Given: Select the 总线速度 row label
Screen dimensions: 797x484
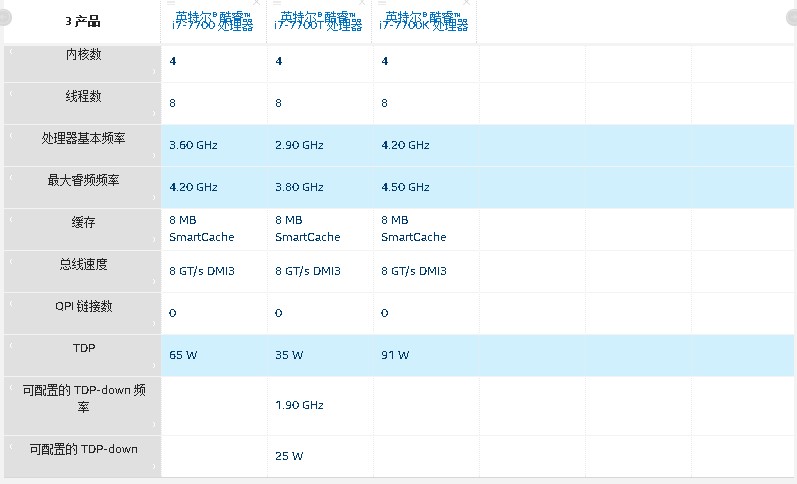Looking at the screenshot, I should tap(83, 264).
